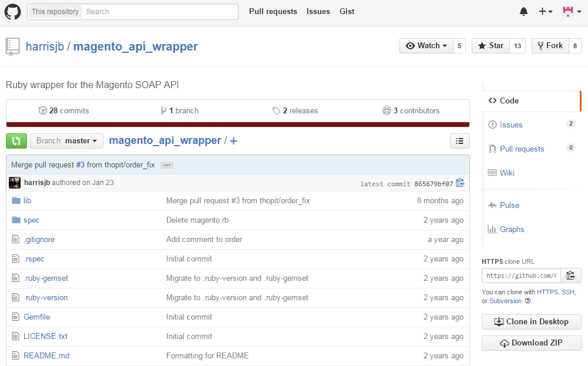Viewport: 588px width, 366px height.
Task: Open the .ruby-gemset file
Action: point(46,278)
